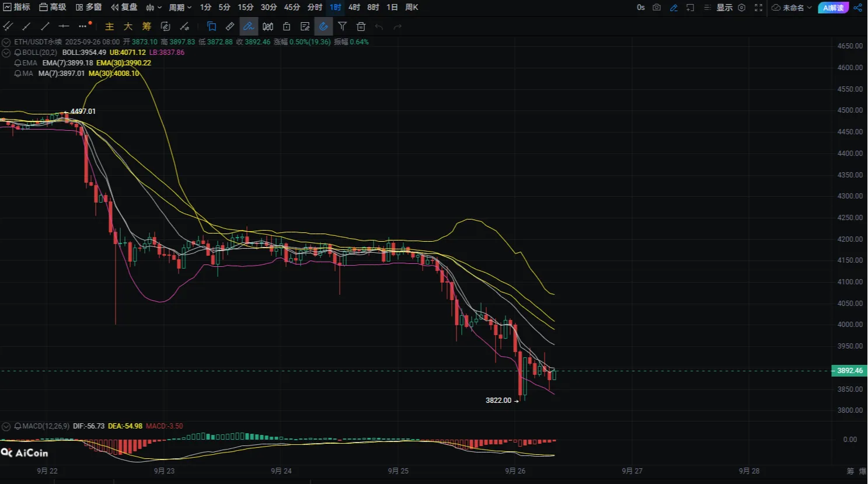This screenshot has height=484, width=868.
Task: Open the 高级 advanced tools
Action: click(53, 7)
